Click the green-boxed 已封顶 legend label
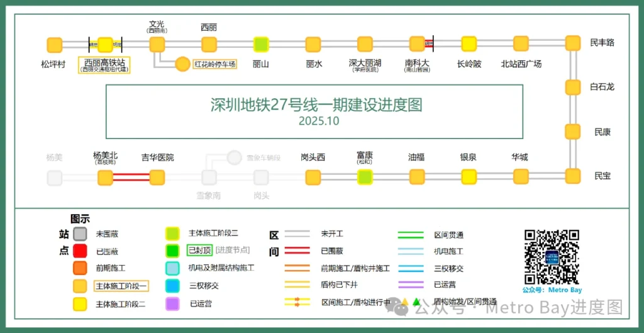The width and height of the screenshot is (644, 333). click(x=200, y=250)
